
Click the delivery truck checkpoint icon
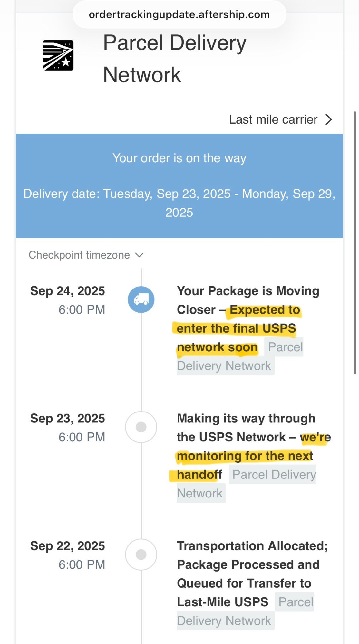[141, 299]
